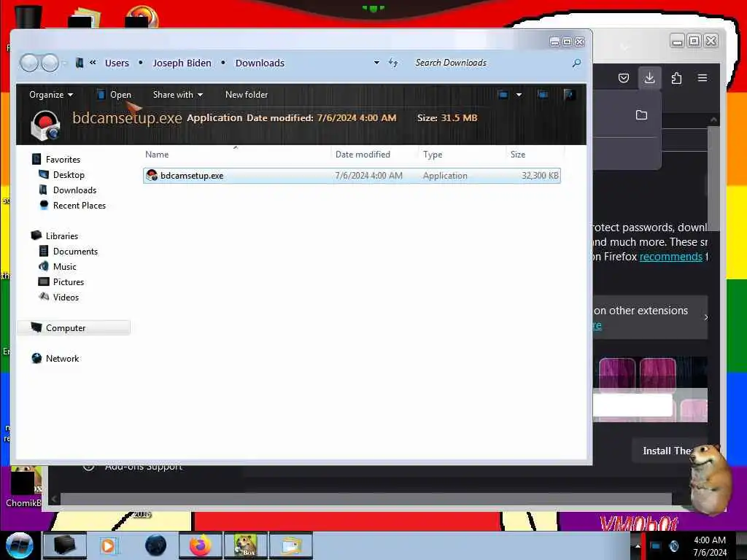Viewport: 747px width, 560px height.
Task: Click the Downloads breadcrumb in address bar
Action: [x=260, y=63]
